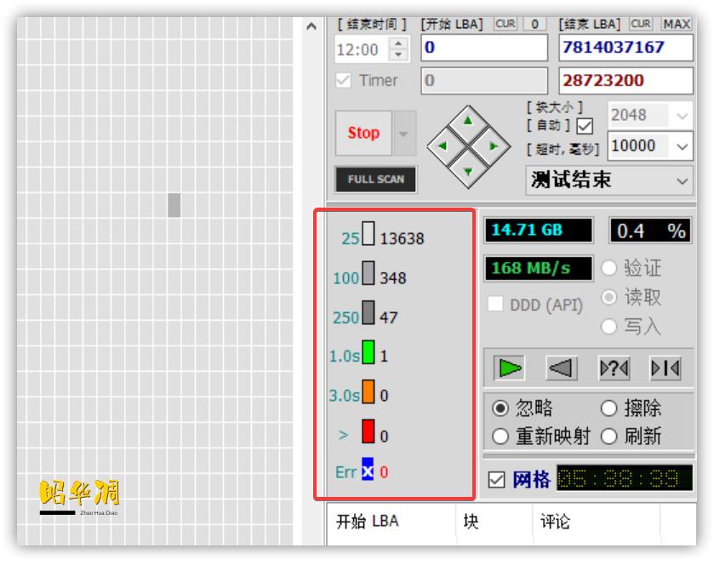Screen dimensions: 714x588
Task: Select the 擦除 erase radio option
Action: tap(608, 408)
